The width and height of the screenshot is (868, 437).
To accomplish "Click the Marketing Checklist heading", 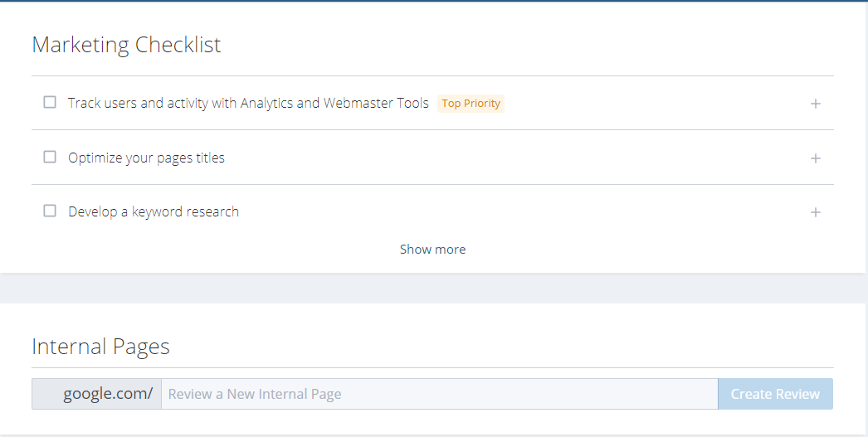I will tap(126, 45).
